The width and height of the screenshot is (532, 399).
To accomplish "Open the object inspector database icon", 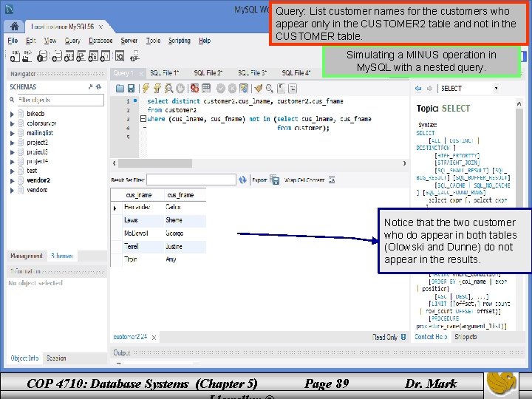I will coord(42,56).
